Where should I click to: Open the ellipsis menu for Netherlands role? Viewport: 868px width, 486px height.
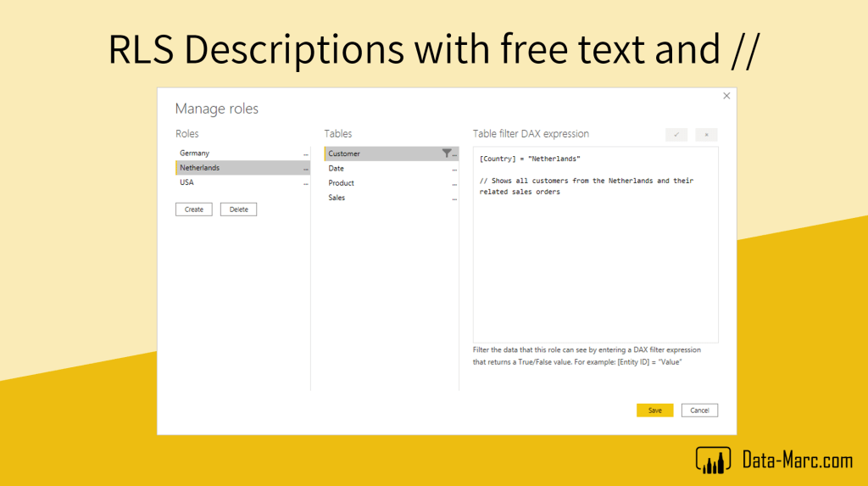[x=305, y=169]
